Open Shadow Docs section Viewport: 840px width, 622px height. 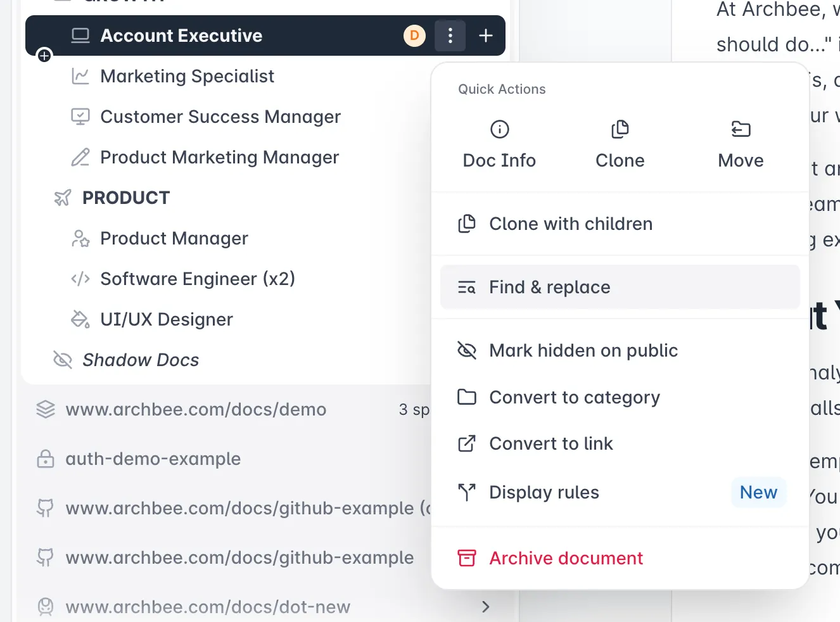(141, 360)
